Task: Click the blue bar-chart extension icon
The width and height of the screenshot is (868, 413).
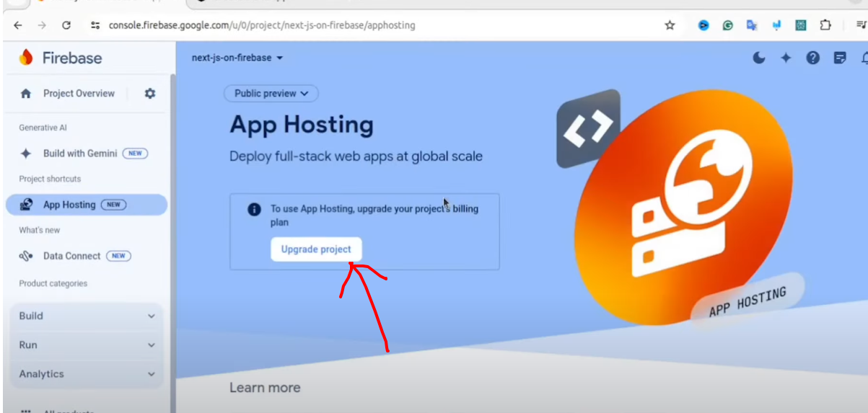Action: point(776,25)
